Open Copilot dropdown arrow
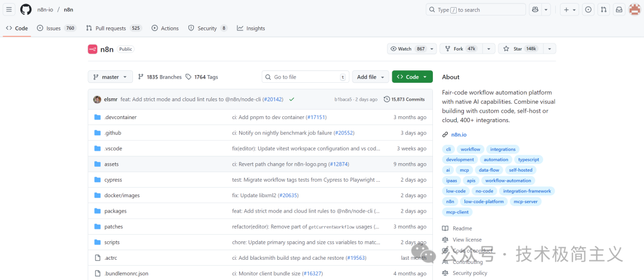Image resolution: width=644 pixels, height=280 pixels. coord(546,10)
